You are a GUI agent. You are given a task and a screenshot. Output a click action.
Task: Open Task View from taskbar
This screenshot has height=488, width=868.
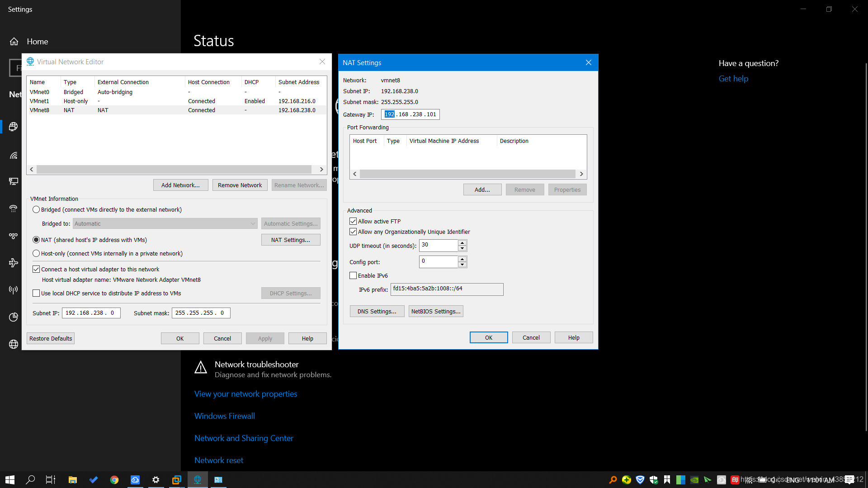51,480
